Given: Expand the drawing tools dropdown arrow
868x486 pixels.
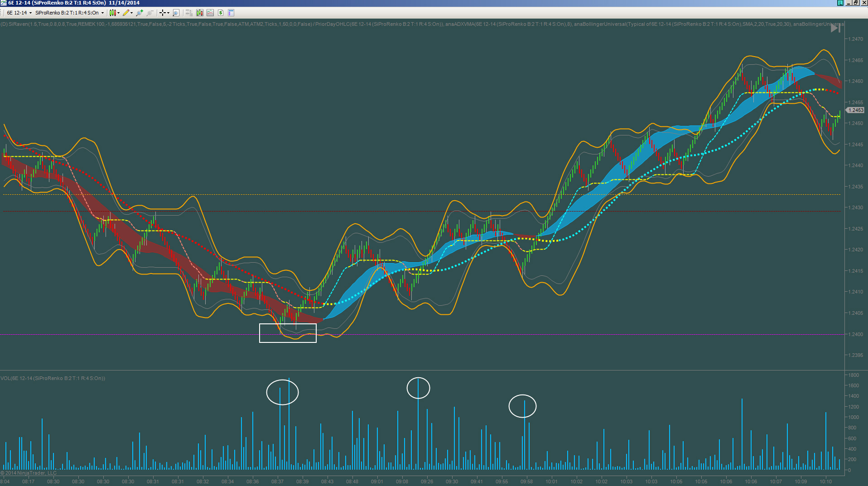Looking at the screenshot, I should [132, 13].
